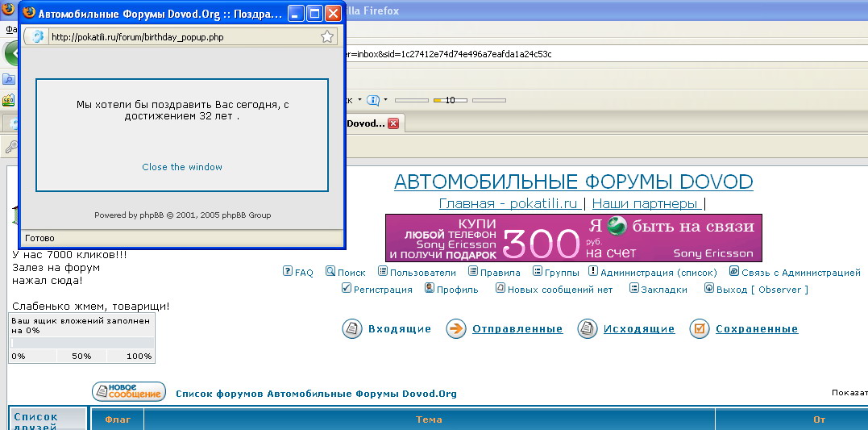Click the SEO toolbar icon
This screenshot has height=430, width=868.
(8, 101)
